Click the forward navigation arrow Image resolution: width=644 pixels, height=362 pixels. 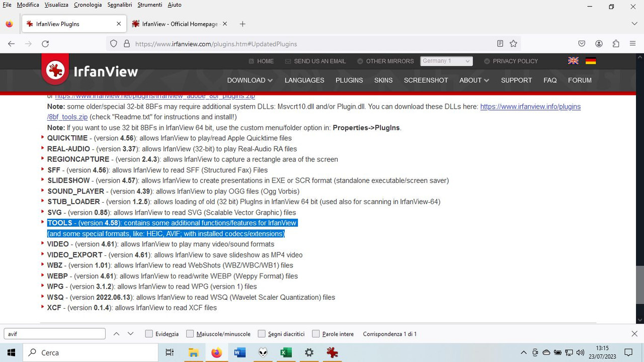pos(28,44)
